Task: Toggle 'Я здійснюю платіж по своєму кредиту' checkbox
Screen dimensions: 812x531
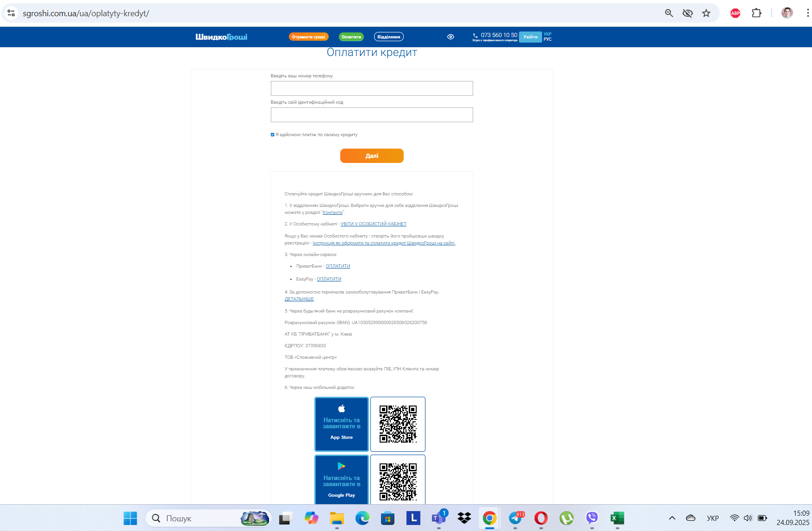Action: 273,135
